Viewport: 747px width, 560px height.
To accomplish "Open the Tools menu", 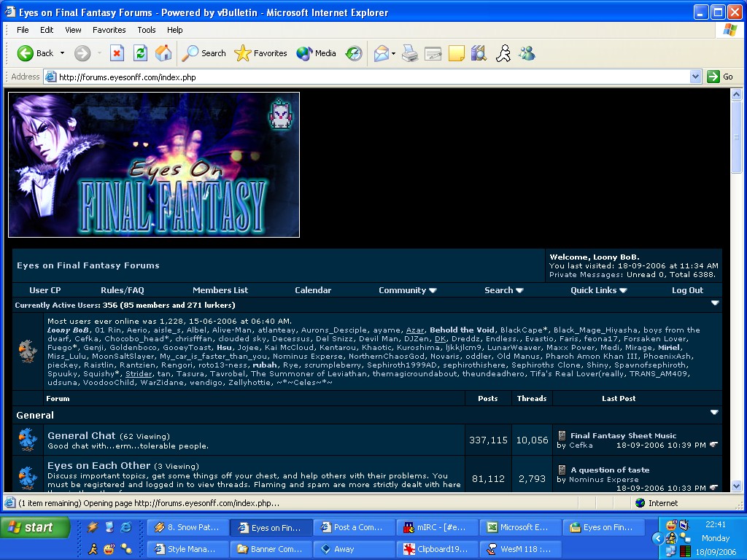I will tap(146, 30).
